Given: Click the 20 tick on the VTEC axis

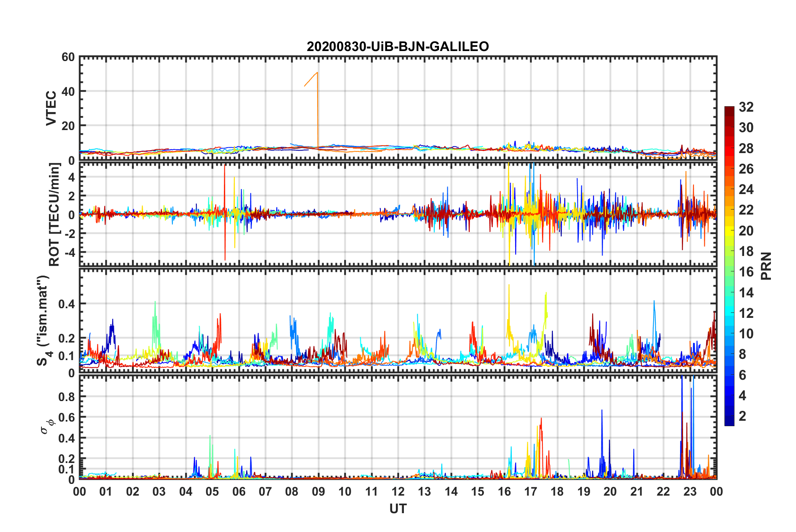Looking at the screenshot, I should [x=68, y=125].
